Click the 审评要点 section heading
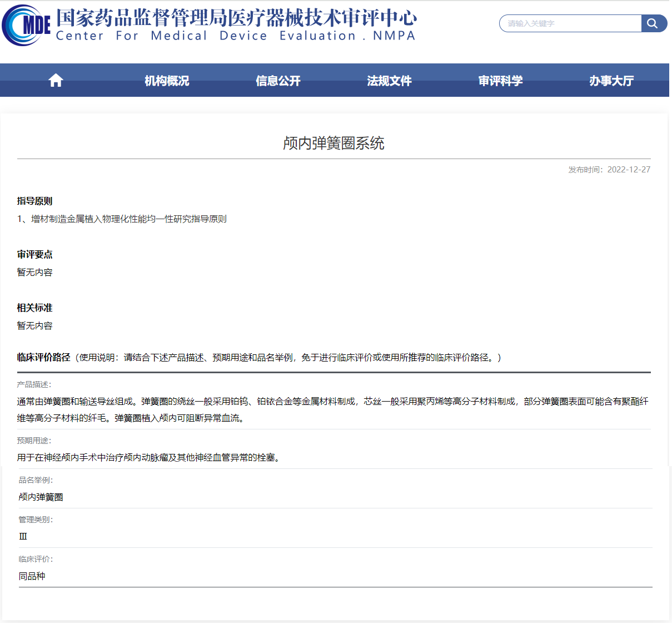The image size is (672, 623). 34,255
